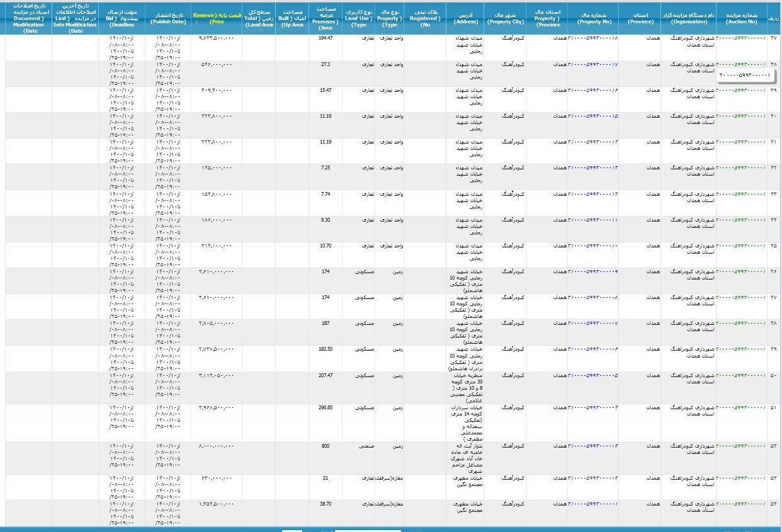
Task: Click the Bid Deadline column header
Action: [122, 18]
